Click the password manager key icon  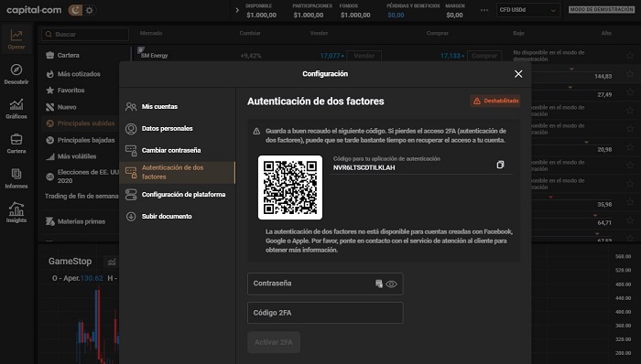pos(379,284)
